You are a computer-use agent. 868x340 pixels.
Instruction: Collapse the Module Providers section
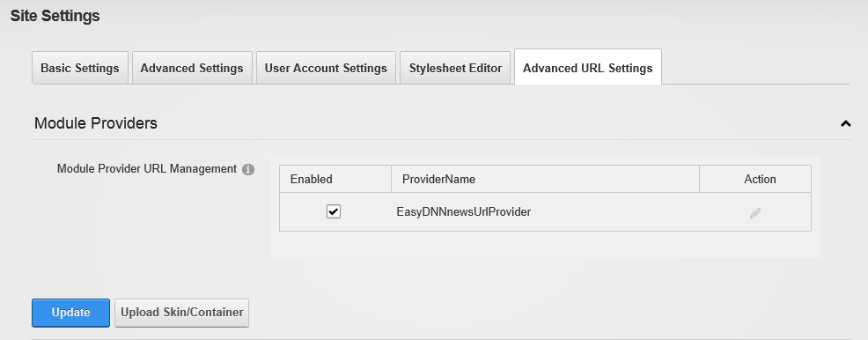pos(845,123)
